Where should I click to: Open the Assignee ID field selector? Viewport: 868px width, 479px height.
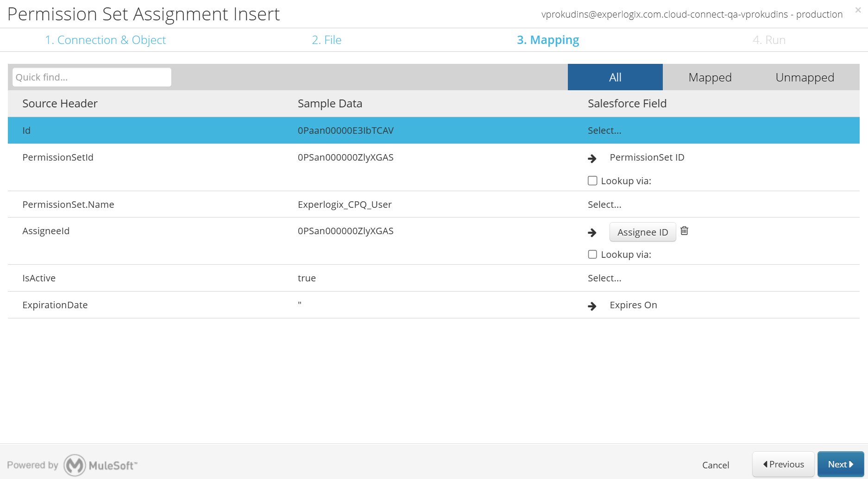642,232
